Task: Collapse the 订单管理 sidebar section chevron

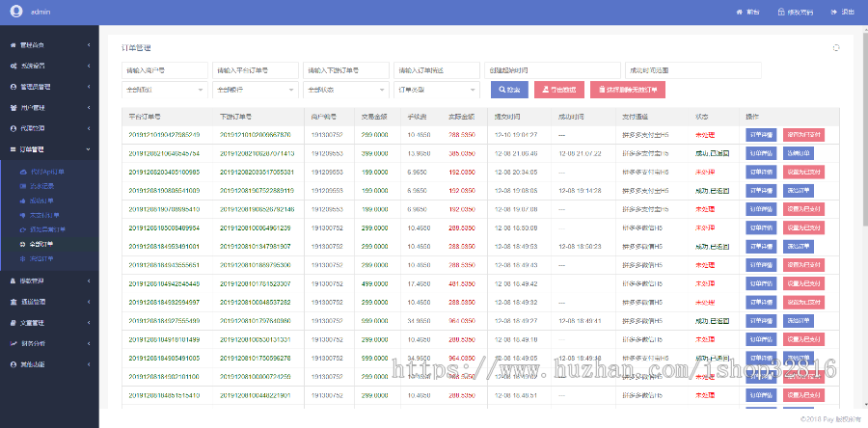Action: [x=88, y=149]
